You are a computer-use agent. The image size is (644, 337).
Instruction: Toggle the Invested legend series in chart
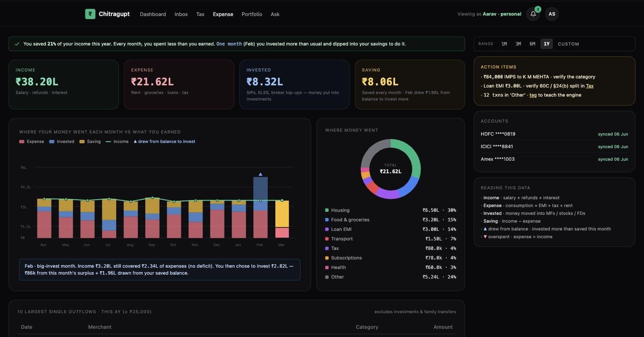click(62, 142)
